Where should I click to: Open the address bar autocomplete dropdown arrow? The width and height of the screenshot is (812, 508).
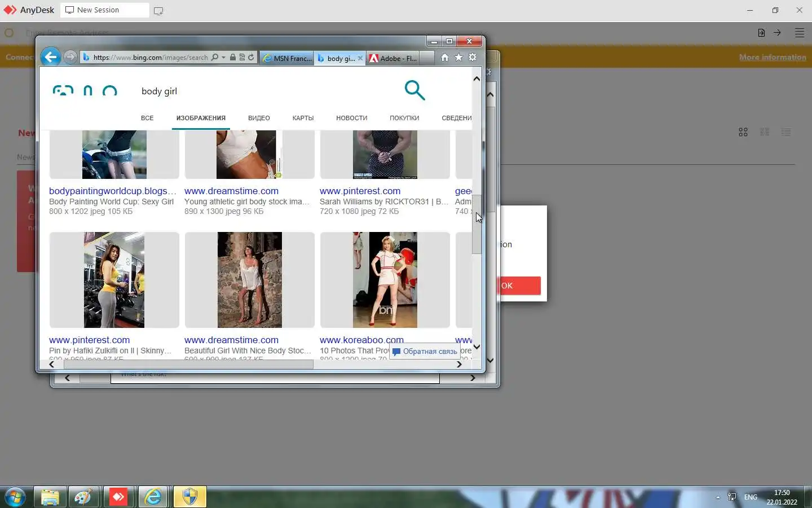pos(223,58)
